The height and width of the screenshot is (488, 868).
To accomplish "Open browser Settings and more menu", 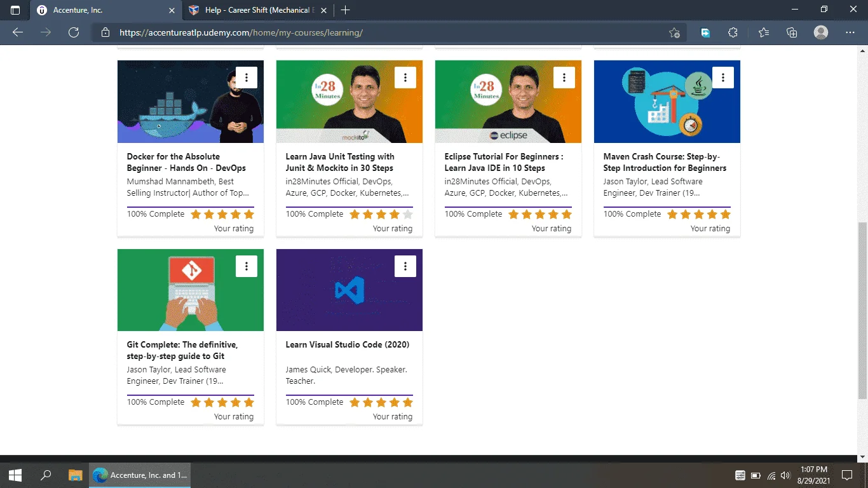I will coord(850,32).
